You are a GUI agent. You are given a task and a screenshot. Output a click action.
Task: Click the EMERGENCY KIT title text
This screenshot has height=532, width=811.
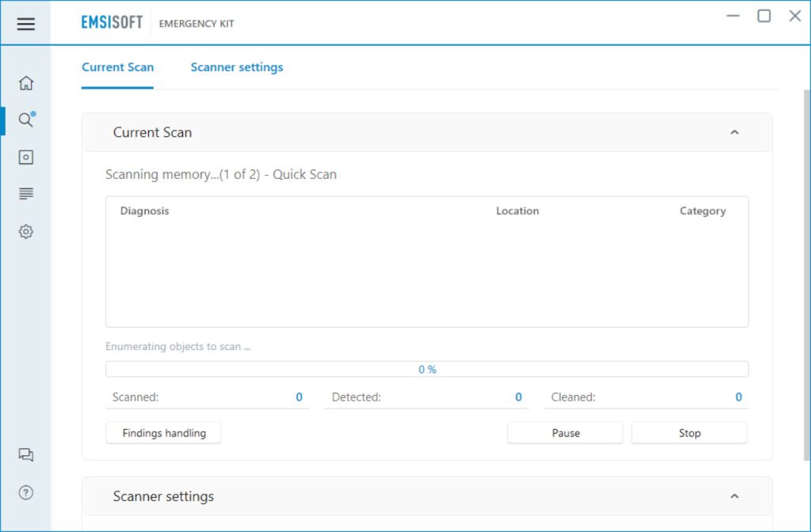coord(196,24)
